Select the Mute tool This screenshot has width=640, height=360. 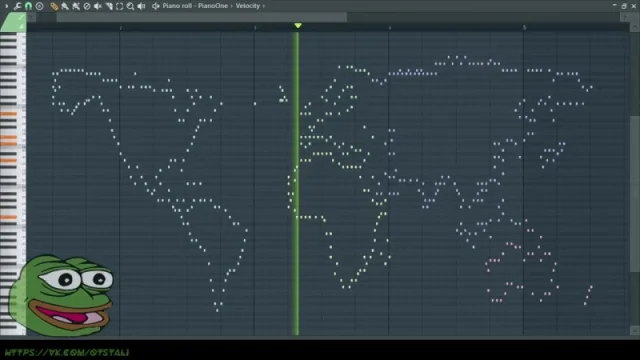pos(98,6)
